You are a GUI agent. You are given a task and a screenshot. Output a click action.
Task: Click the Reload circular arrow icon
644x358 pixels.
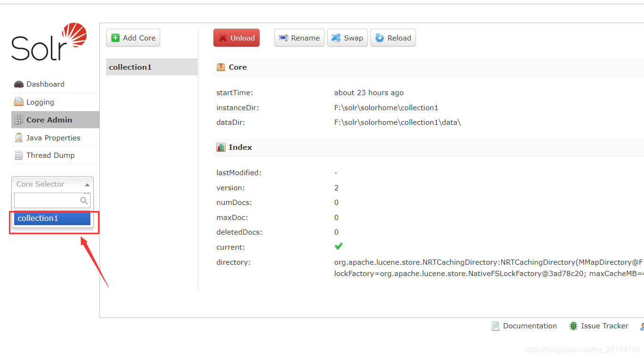[380, 38]
